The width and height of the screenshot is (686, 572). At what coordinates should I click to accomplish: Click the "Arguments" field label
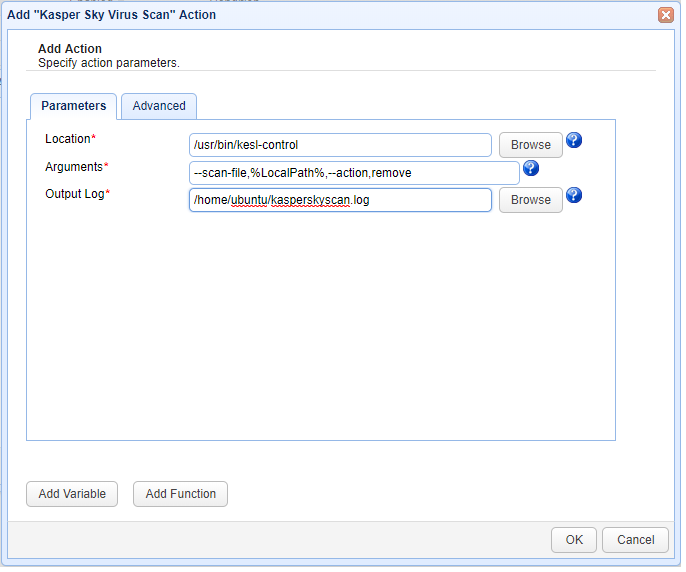click(77, 168)
